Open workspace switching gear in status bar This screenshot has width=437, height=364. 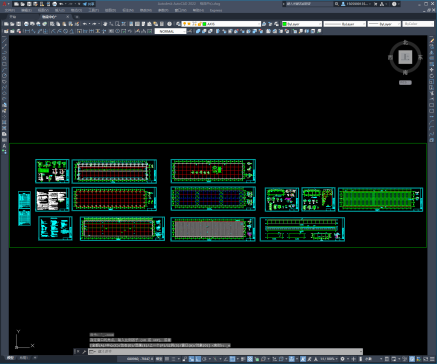343,359
